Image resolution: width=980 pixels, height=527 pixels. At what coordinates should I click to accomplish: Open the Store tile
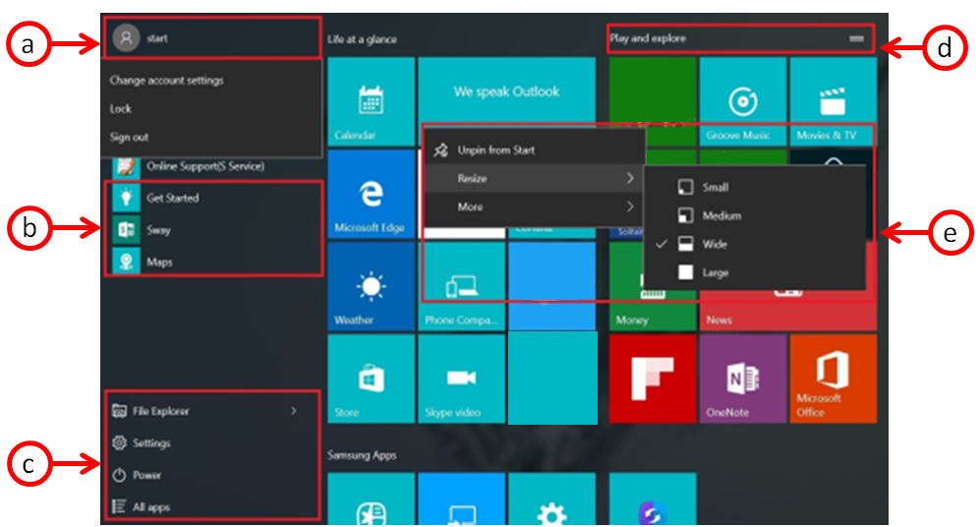[372, 379]
